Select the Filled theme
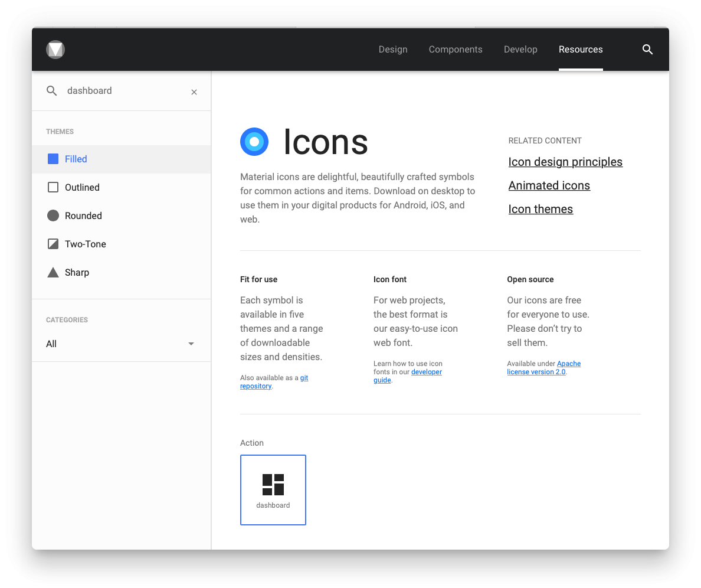 (x=122, y=159)
